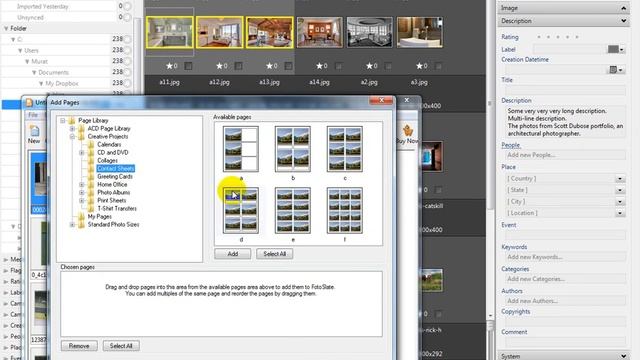Viewport: 640px width, 360px height.
Task: Tick the checkbox below a2.jpg thumbnail
Action: (388, 66)
